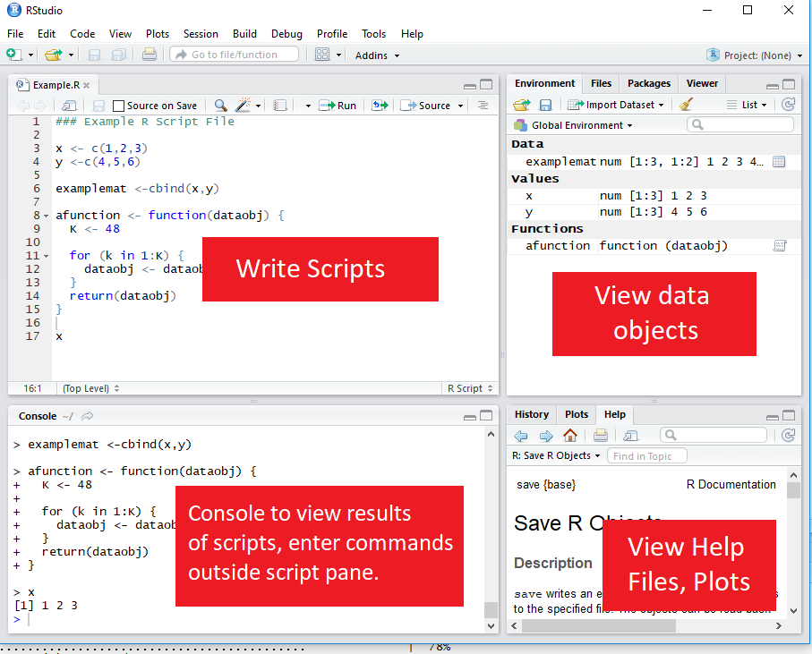Click the code tools magic wand icon
Image resolution: width=812 pixels, height=654 pixels.
[243, 105]
